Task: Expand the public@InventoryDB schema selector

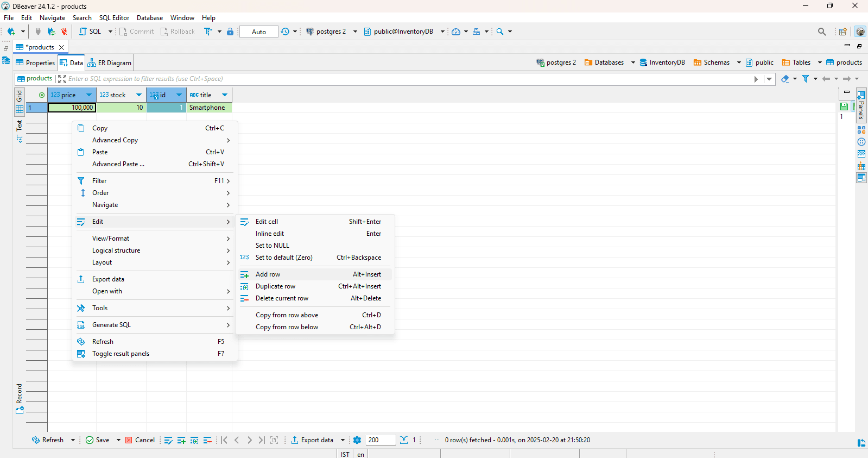Action: pos(442,32)
